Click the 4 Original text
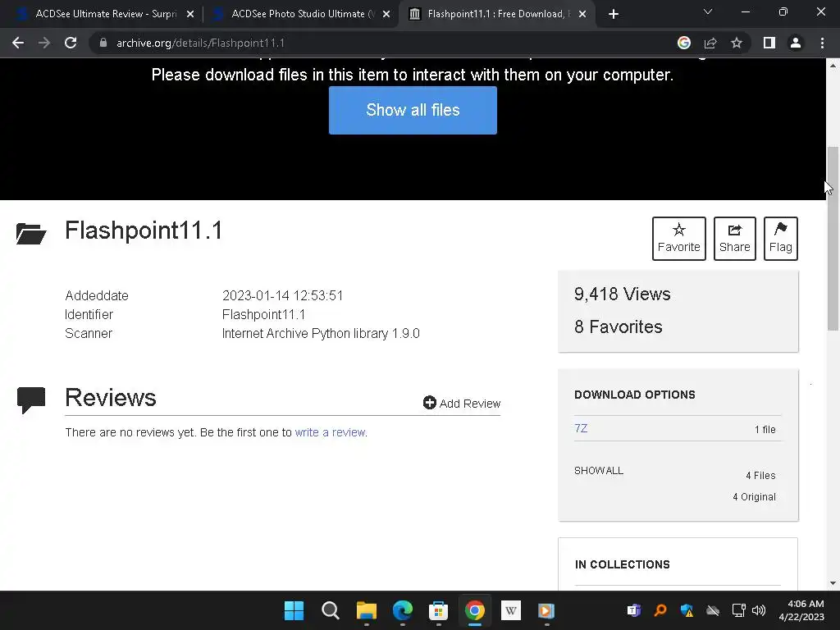This screenshot has width=840, height=630. pos(754,497)
